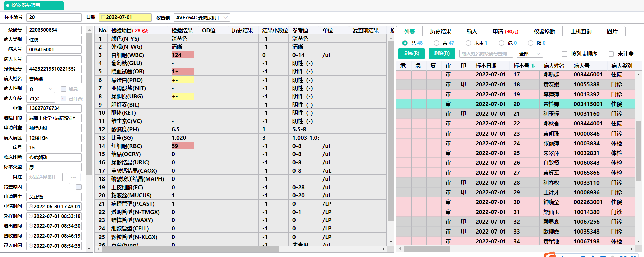Click the 标本编号 input field

point(54,17)
